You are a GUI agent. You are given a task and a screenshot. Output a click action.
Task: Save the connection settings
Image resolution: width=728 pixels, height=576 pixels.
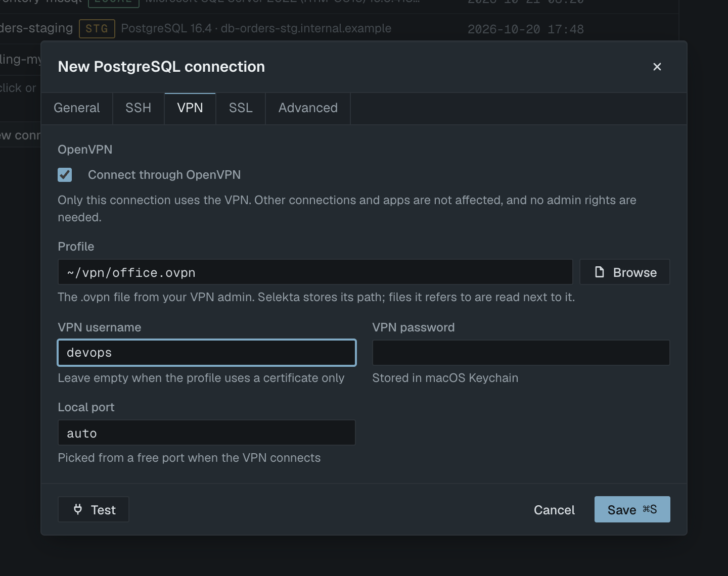click(x=632, y=509)
